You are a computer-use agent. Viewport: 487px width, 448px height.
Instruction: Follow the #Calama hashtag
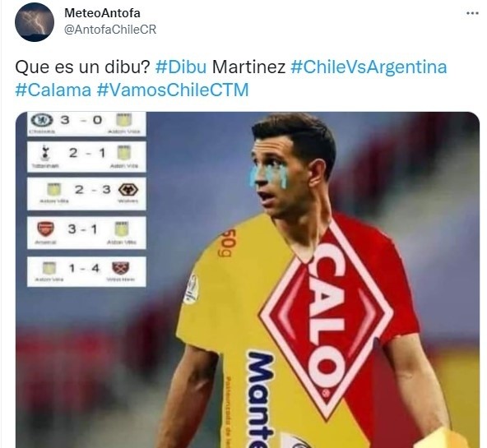(x=53, y=90)
